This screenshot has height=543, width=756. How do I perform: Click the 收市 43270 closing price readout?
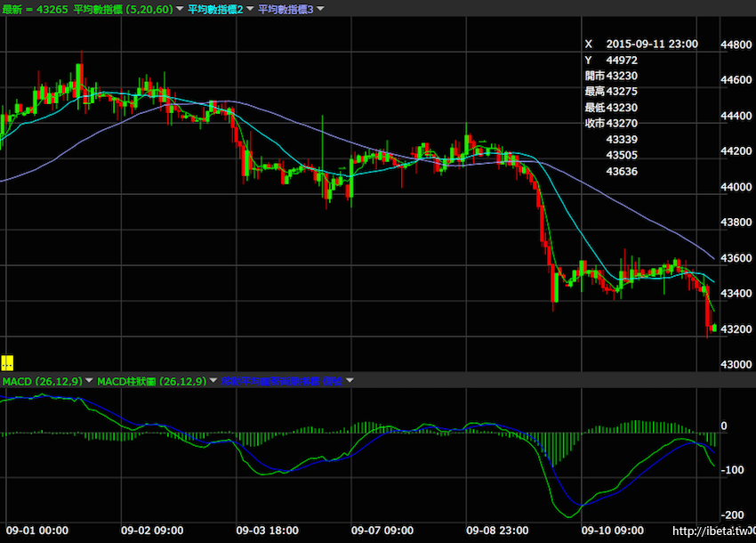(x=611, y=123)
